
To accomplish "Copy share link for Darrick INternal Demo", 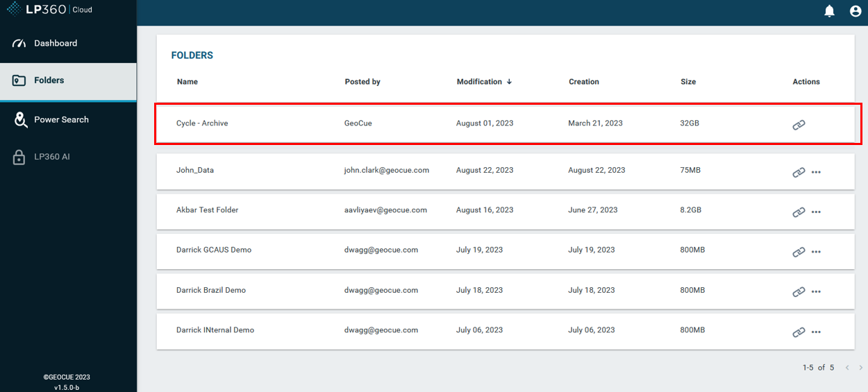I will coord(799,332).
